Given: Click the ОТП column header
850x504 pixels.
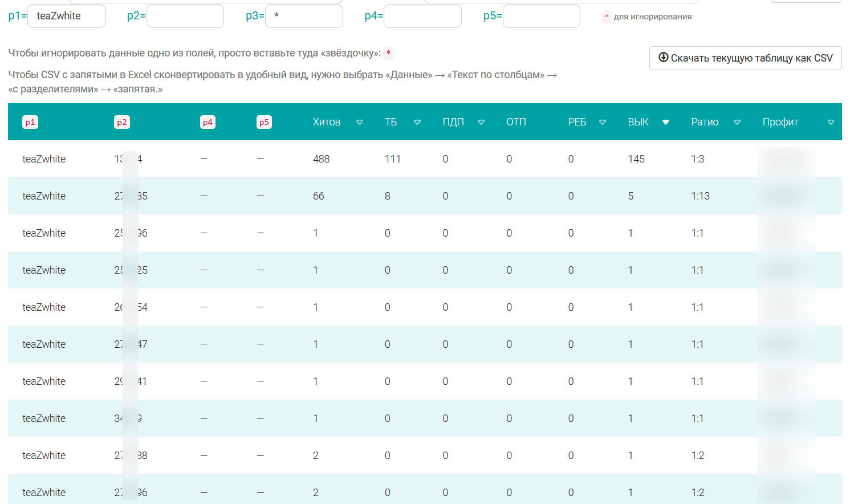Looking at the screenshot, I should pos(516,122).
